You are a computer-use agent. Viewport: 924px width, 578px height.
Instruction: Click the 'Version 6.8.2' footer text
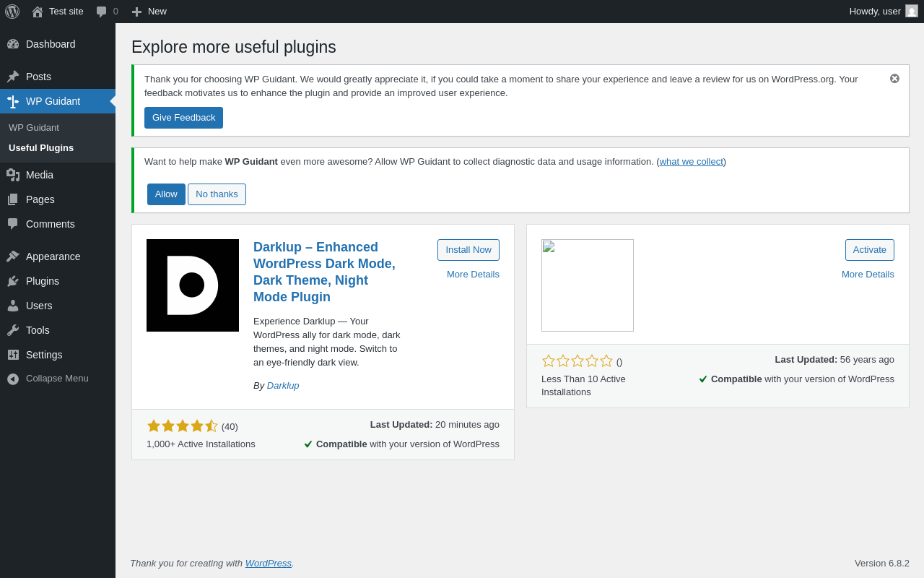[x=882, y=564]
